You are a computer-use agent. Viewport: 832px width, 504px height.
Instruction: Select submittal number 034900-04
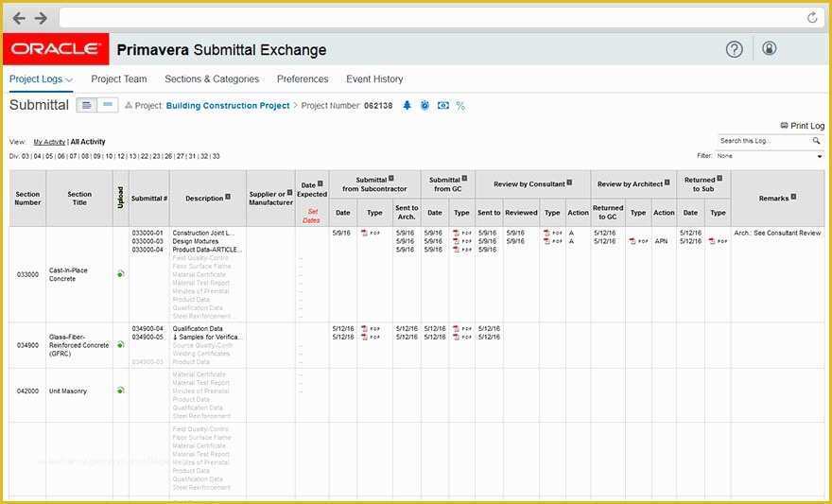147,328
